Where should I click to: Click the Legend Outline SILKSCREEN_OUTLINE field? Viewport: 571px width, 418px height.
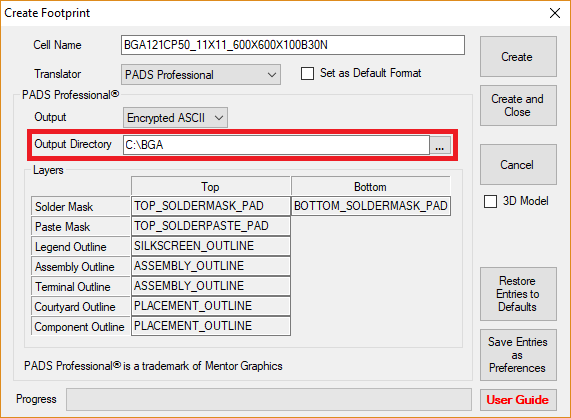pos(210,246)
